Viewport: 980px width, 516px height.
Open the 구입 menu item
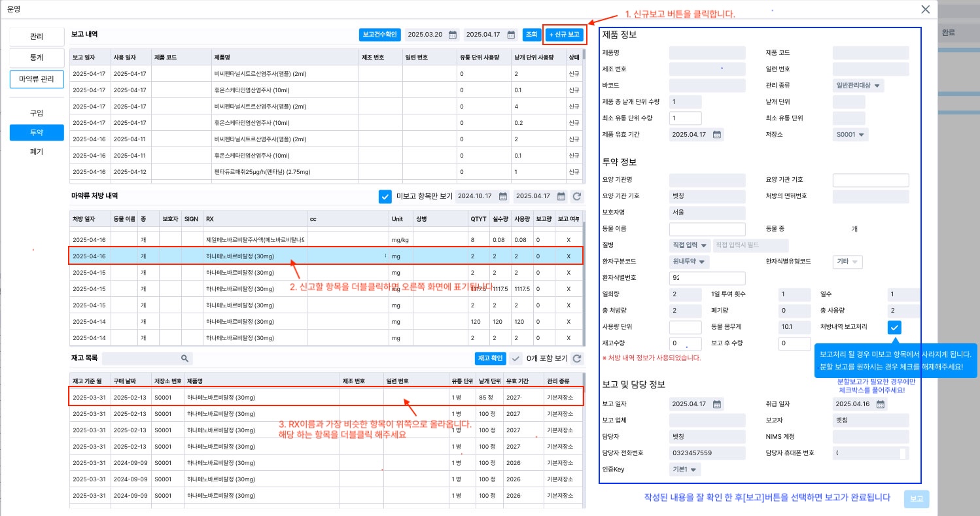[37, 113]
